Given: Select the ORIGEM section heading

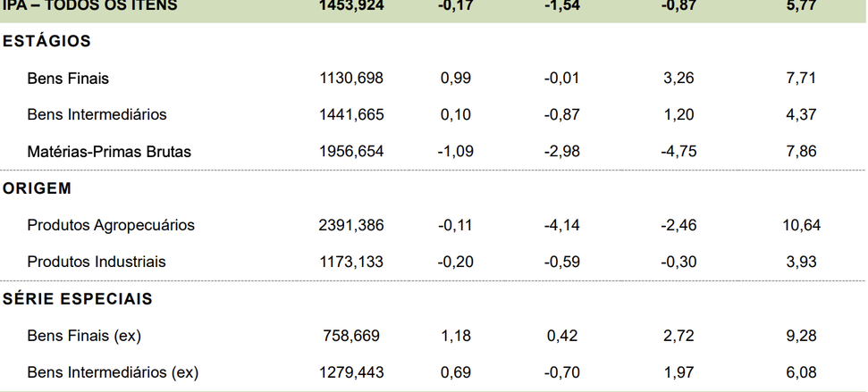Looking at the screenshot, I should click(x=38, y=188).
